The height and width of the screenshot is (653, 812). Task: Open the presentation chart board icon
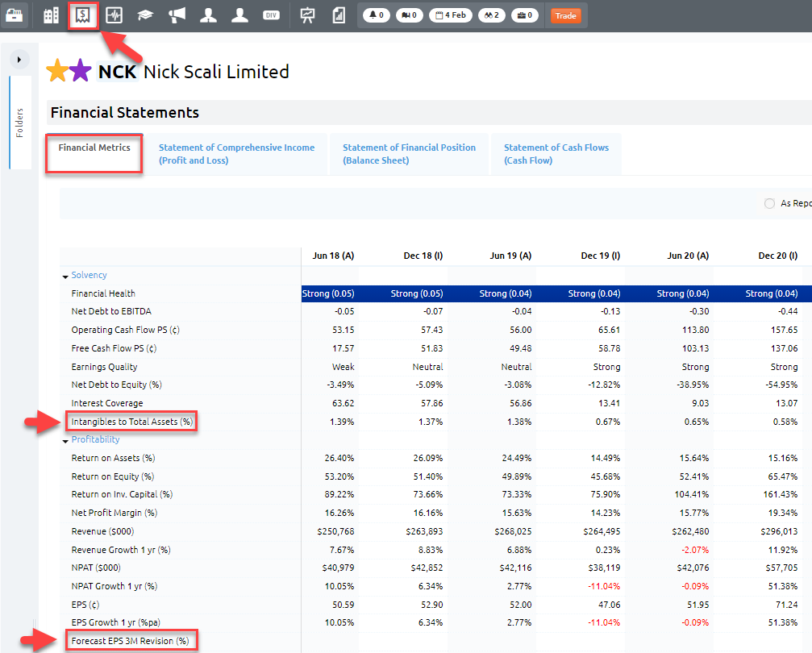307,15
